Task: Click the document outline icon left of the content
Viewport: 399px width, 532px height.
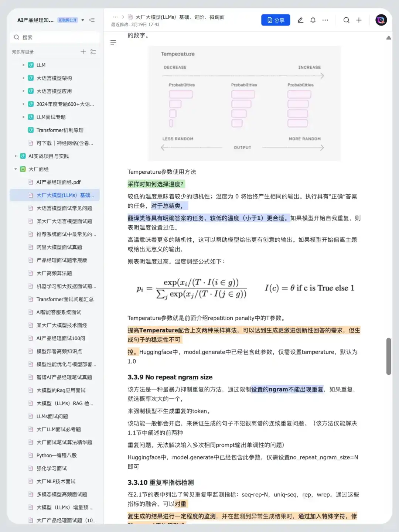Action: pos(113,42)
